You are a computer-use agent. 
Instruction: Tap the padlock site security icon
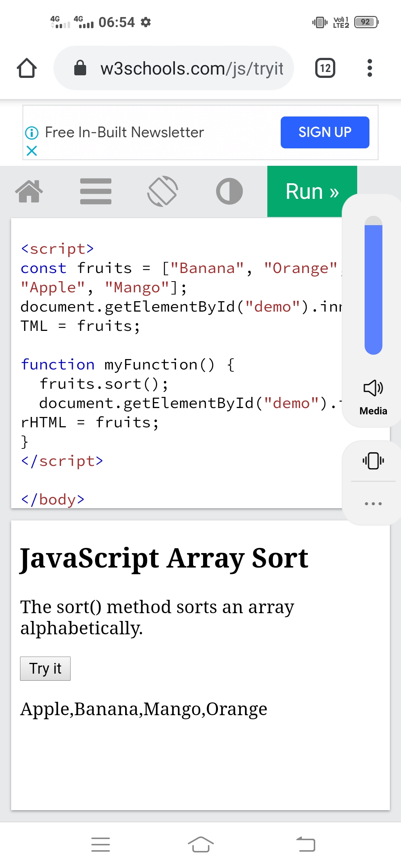(x=80, y=68)
